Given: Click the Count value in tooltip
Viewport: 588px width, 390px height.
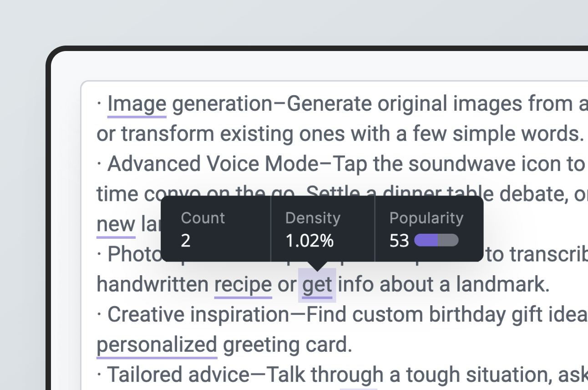Looking at the screenshot, I should tap(185, 241).
